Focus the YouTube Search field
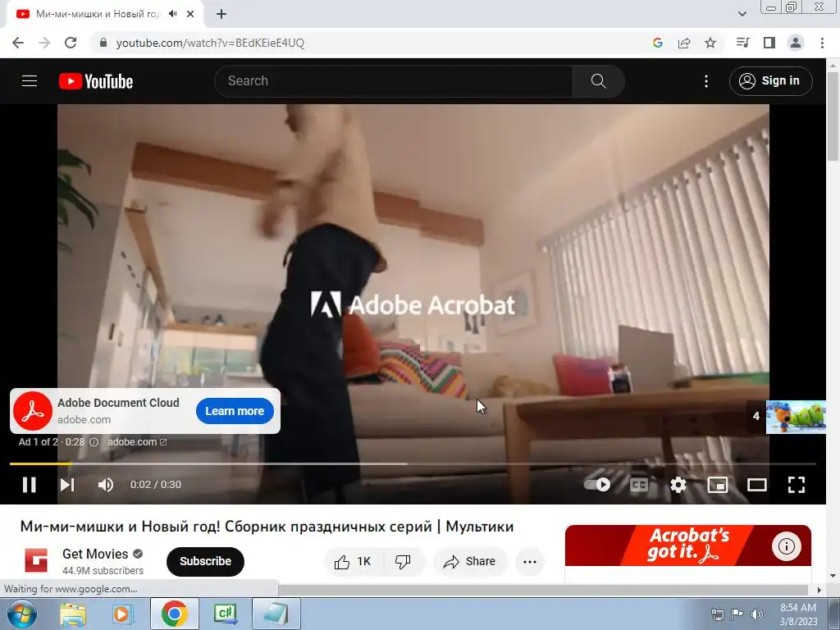This screenshot has height=630, width=840. pyautogui.click(x=393, y=81)
